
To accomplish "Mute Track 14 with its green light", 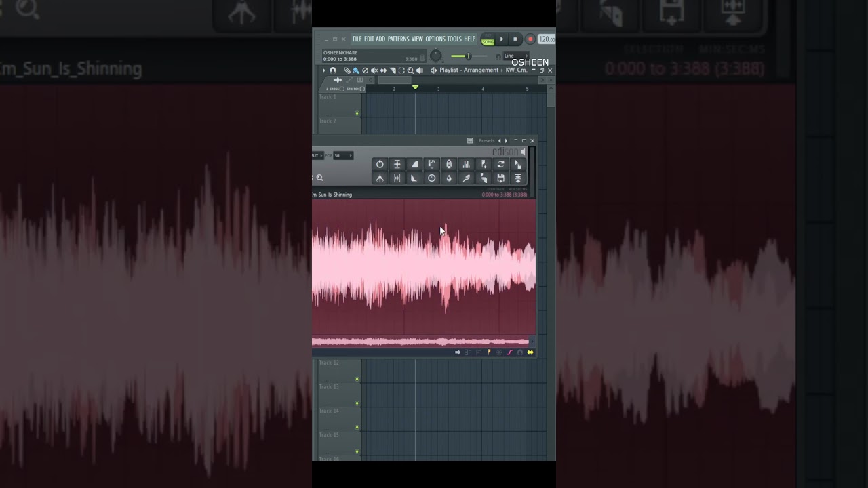I will [357, 428].
